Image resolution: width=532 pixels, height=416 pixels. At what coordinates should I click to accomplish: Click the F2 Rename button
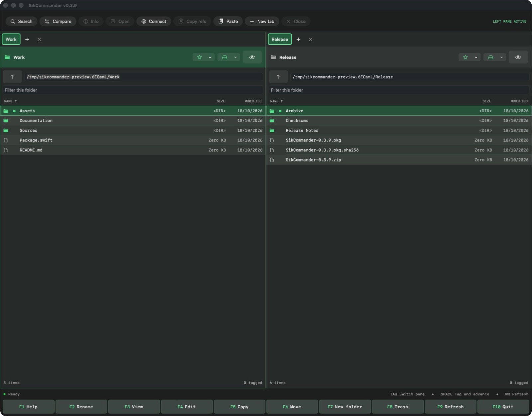[81, 407]
